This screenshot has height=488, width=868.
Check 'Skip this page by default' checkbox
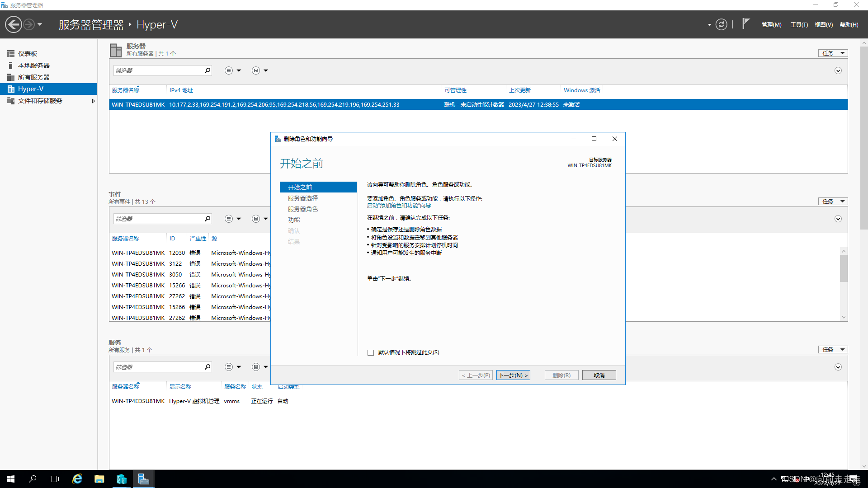point(371,352)
